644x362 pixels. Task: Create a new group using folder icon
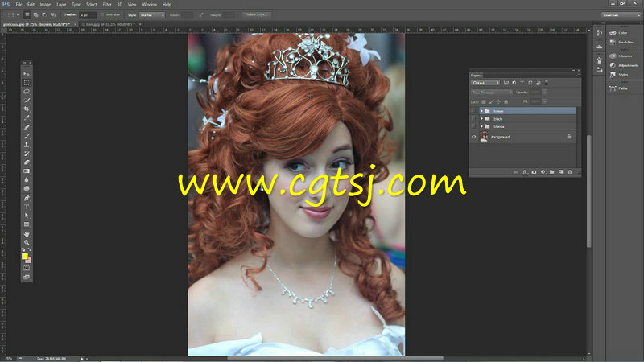551,171
